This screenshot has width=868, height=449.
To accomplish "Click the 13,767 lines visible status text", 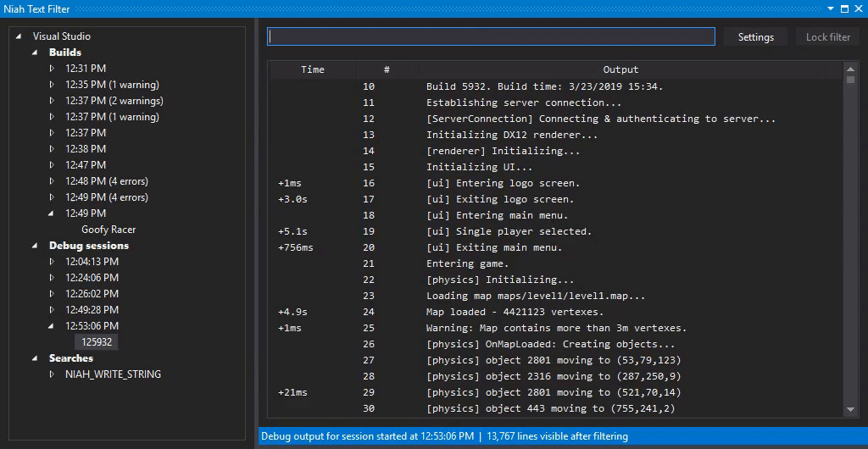I will point(558,436).
